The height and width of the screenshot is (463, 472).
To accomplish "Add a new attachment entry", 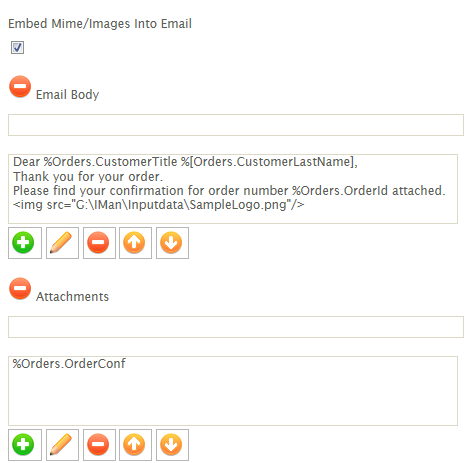I will (x=25, y=445).
